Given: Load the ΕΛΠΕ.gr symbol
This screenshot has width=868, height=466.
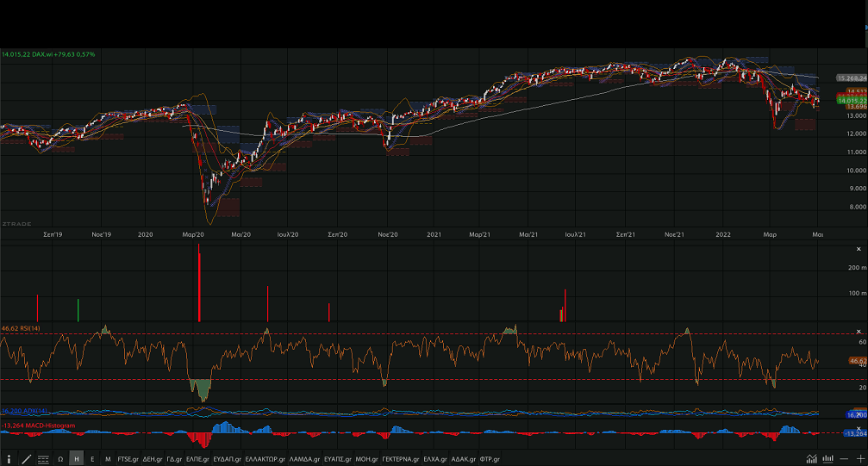Looking at the screenshot, I should pyautogui.click(x=197, y=459).
